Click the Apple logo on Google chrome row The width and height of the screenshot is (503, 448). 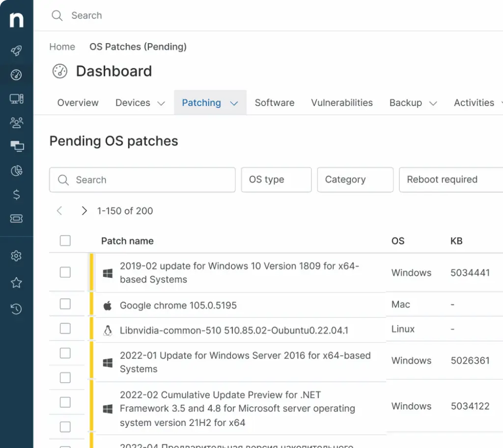108,306
